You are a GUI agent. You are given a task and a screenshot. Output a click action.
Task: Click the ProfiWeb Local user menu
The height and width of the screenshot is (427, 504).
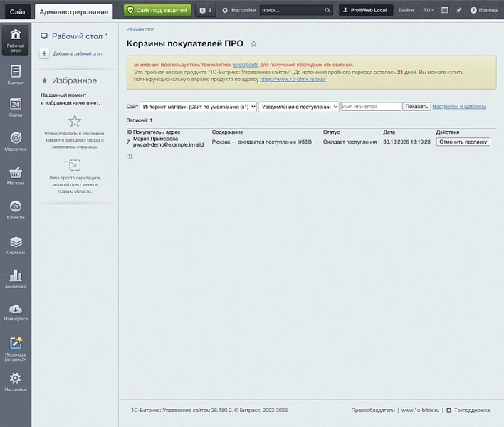(x=366, y=10)
